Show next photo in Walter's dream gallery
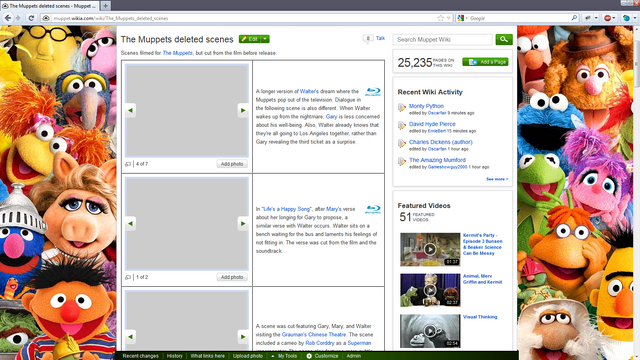640x360 pixels. coord(243,110)
